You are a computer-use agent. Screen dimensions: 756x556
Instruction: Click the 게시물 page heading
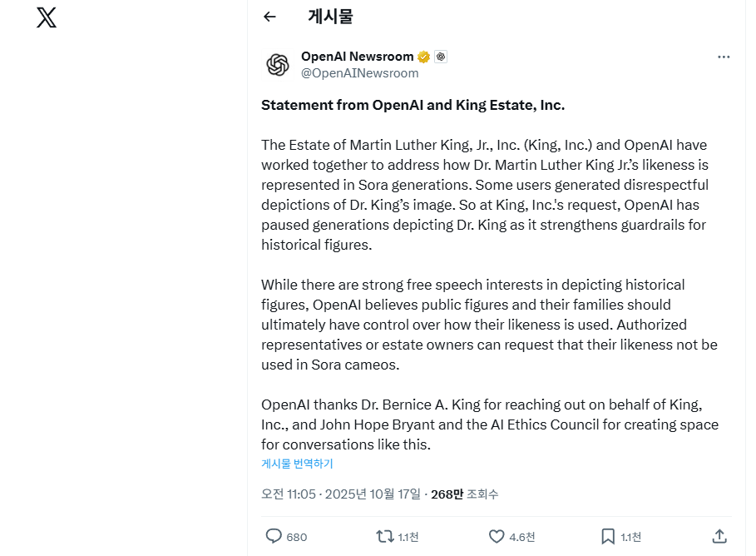tap(330, 17)
